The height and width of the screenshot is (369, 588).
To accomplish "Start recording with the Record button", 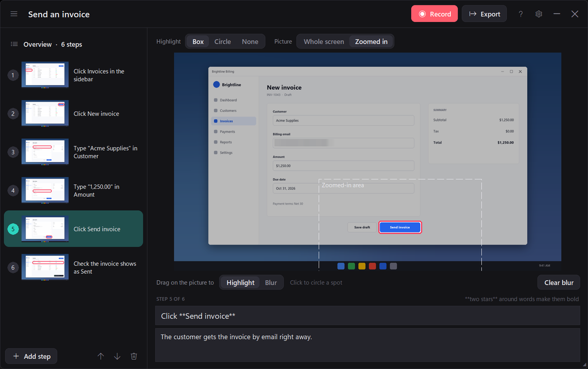I will click(434, 14).
